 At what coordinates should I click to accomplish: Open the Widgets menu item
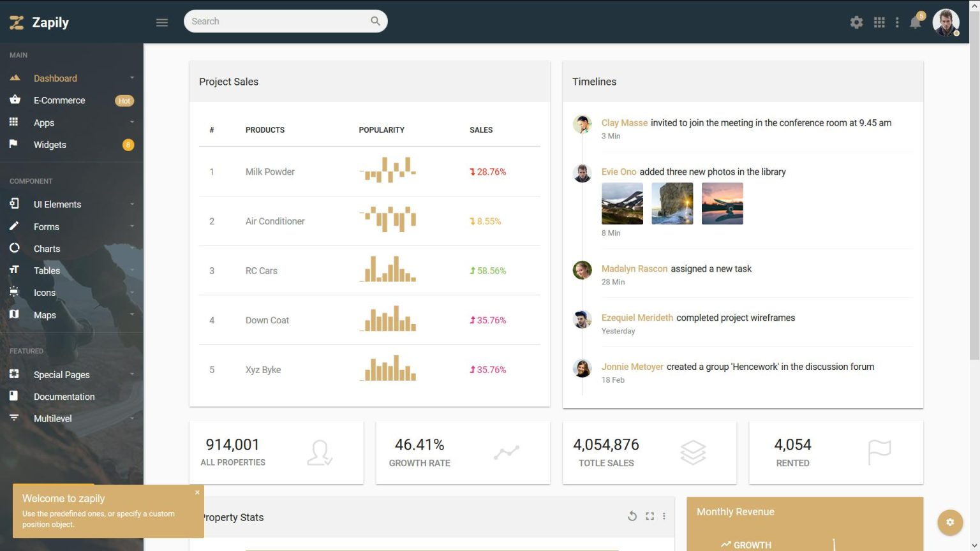pos(50,145)
